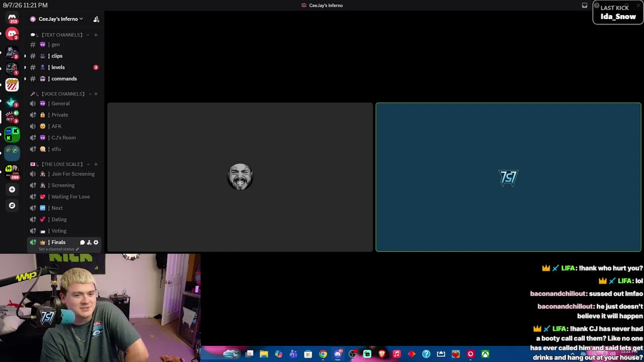
Task: Join the Private voice channel
Action: click(63, 115)
